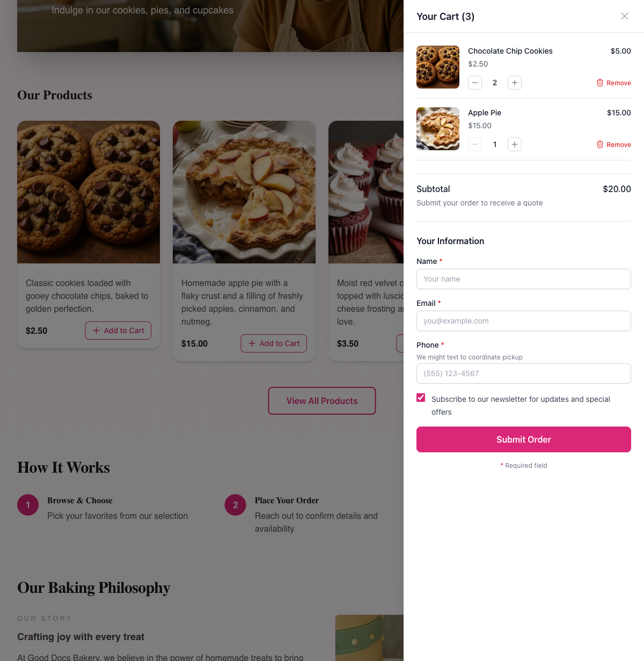Click the Apple Pie thumbnail in cart
The width and height of the screenshot is (644, 661).
click(x=438, y=129)
